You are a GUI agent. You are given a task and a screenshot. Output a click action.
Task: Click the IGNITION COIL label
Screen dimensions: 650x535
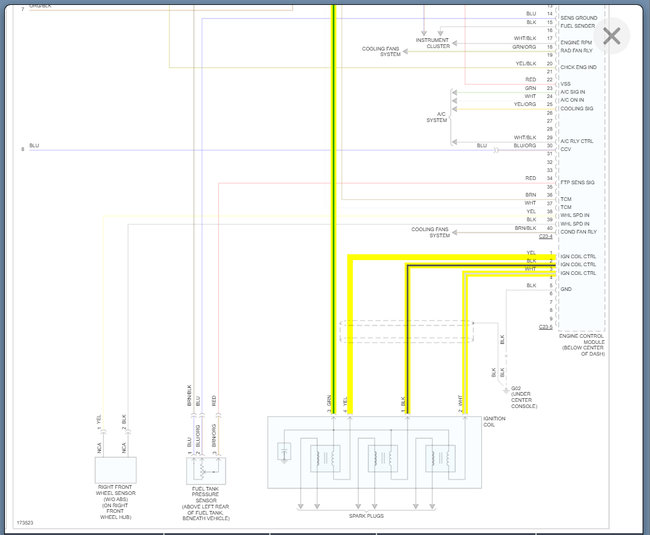pos(494,422)
